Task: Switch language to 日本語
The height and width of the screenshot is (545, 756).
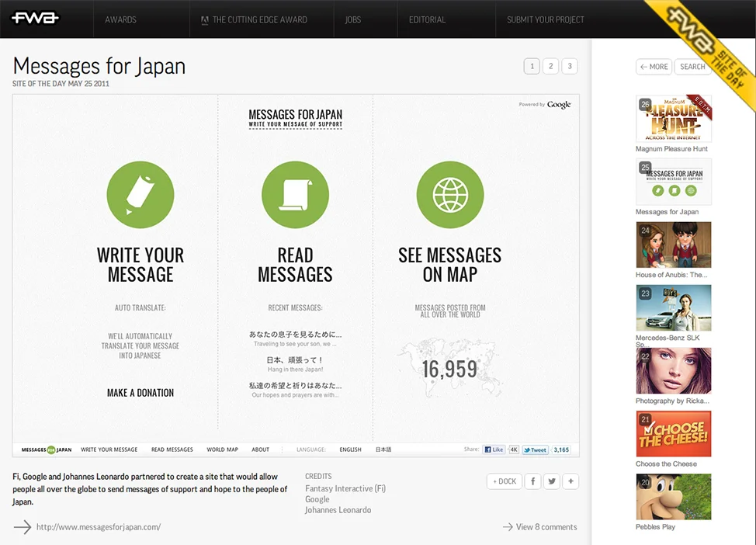Action: point(383,450)
